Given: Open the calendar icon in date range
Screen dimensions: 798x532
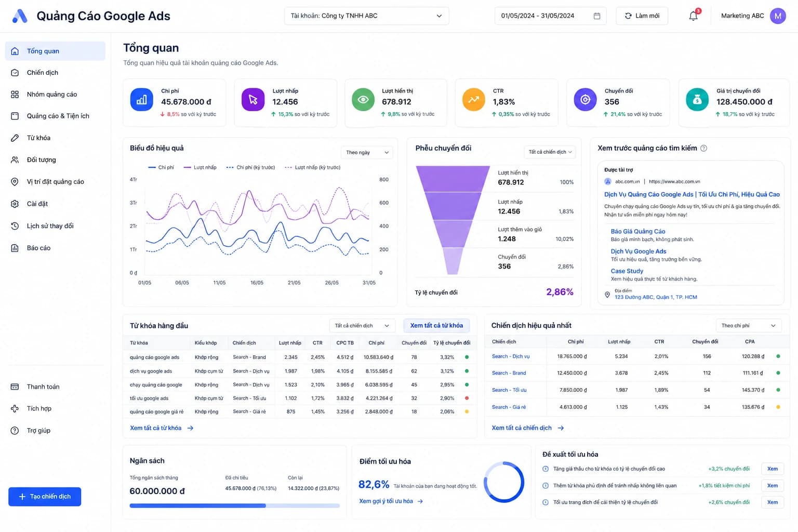Looking at the screenshot, I should 597,16.
